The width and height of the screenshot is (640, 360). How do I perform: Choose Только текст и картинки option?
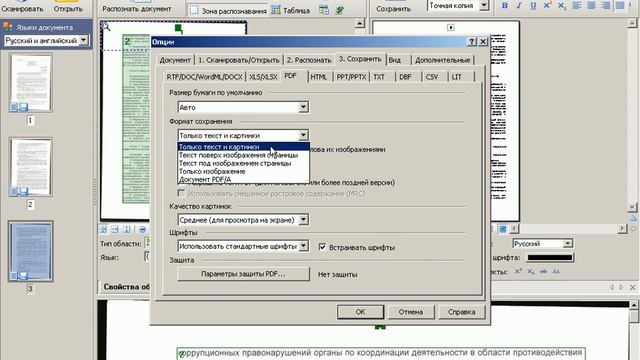click(x=244, y=147)
